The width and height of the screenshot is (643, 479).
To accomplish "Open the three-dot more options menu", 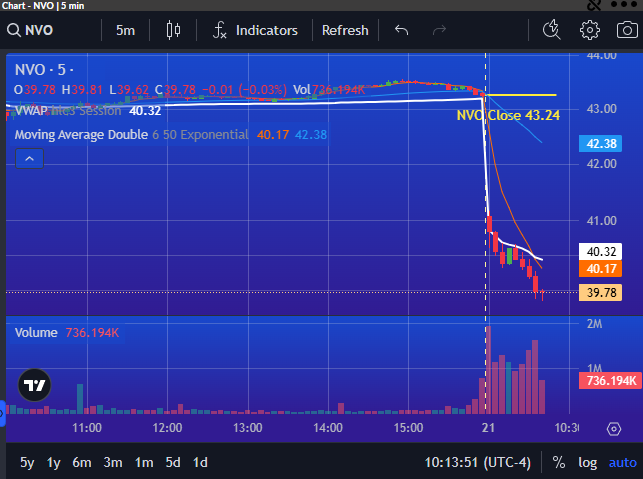I will [x=624, y=5].
